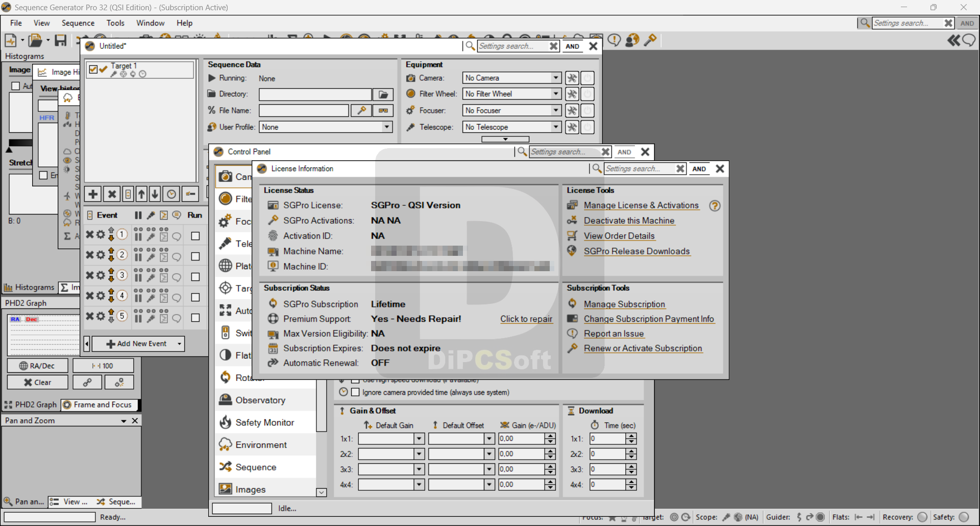Toggle the Target 1 checkbox
The height and width of the screenshot is (526, 980).
pos(93,69)
